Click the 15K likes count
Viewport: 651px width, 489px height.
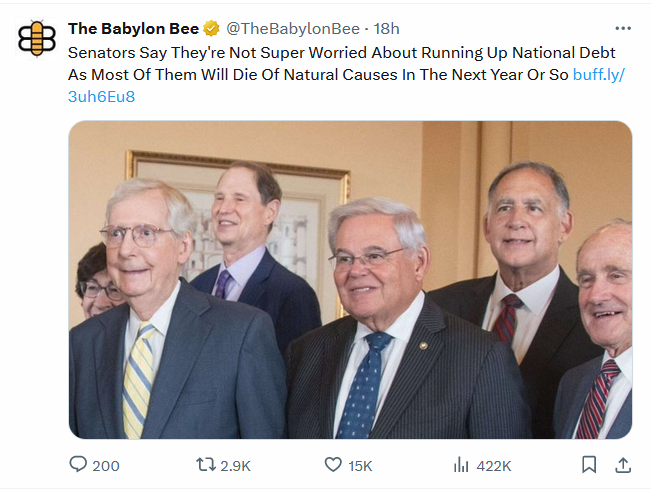[360, 466]
